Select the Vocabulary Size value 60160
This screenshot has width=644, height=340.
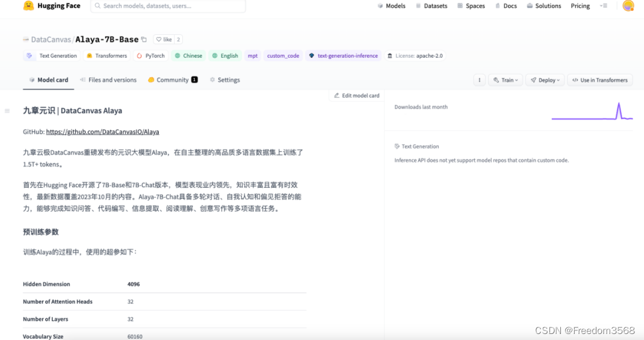point(135,337)
